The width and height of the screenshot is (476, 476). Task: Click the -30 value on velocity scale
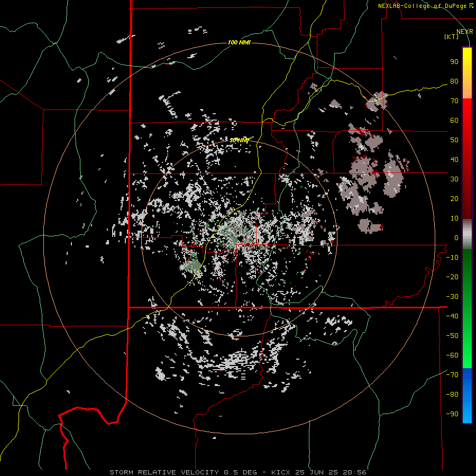click(x=452, y=297)
